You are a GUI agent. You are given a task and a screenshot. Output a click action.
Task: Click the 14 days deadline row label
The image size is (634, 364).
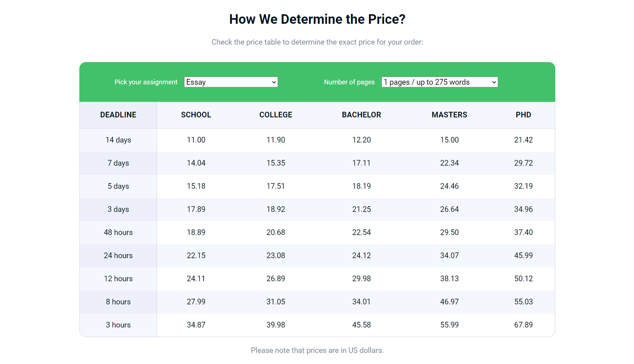(x=118, y=140)
